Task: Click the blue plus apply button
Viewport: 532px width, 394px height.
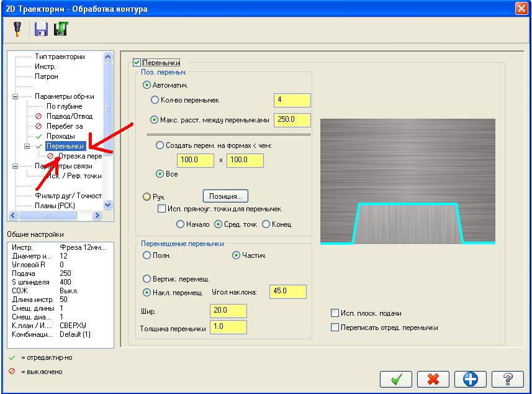Action: click(x=471, y=379)
